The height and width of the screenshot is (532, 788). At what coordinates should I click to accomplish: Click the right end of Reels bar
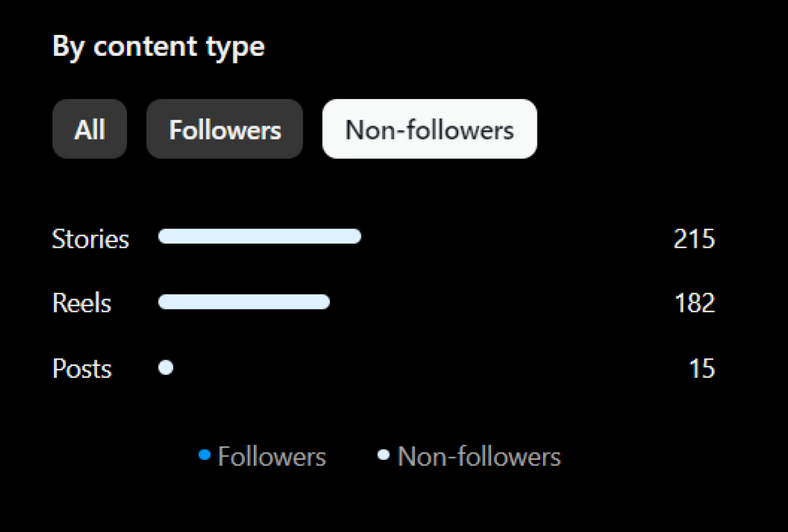point(324,302)
